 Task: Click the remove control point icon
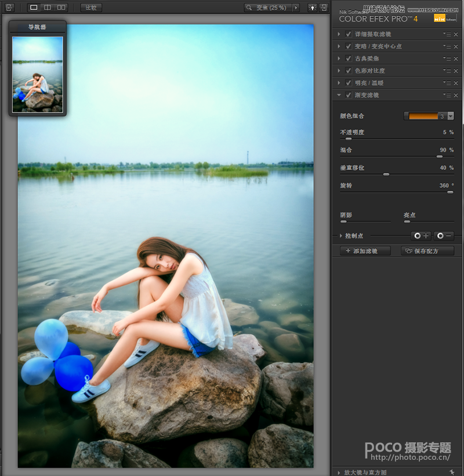(444, 235)
